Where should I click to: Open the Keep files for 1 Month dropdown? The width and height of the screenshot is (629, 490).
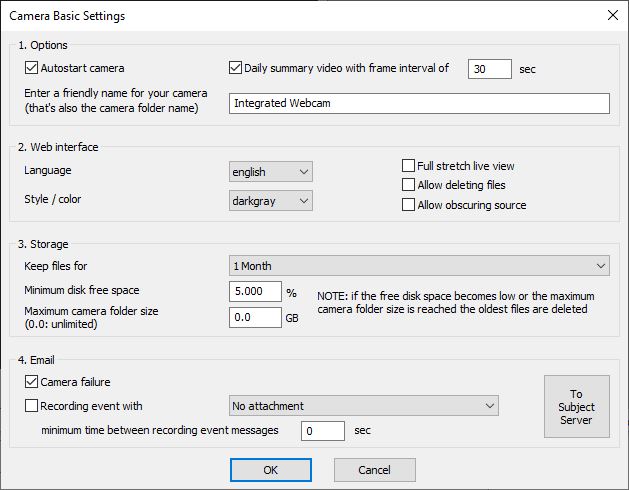click(x=419, y=266)
